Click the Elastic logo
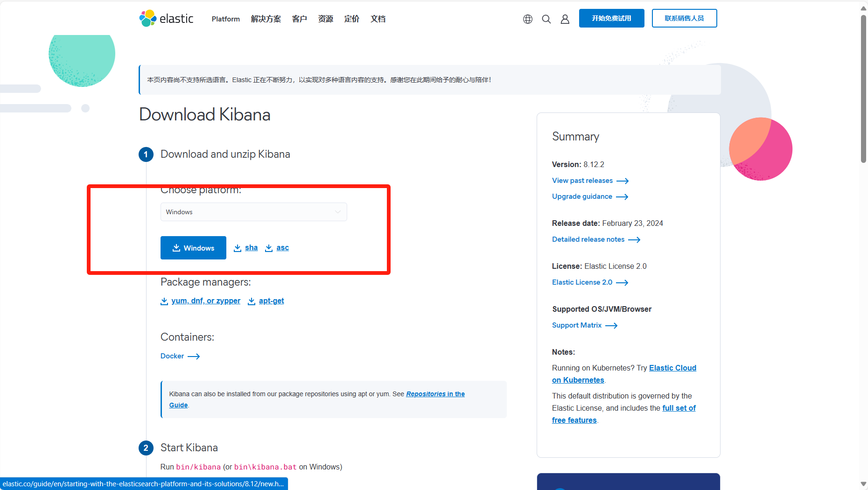 [166, 19]
